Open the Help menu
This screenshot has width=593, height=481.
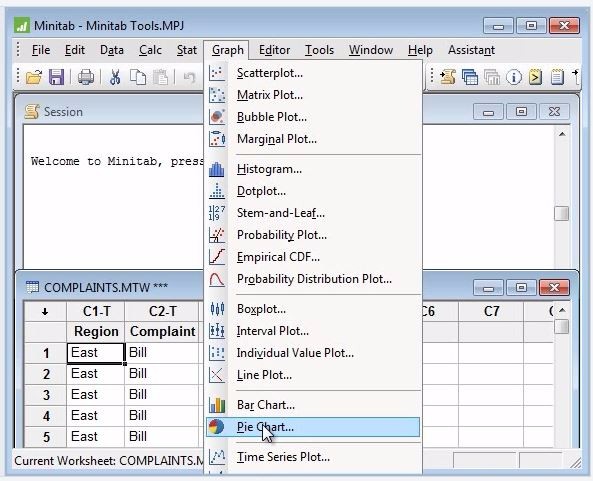pyautogui.click(x=420, y=50)
